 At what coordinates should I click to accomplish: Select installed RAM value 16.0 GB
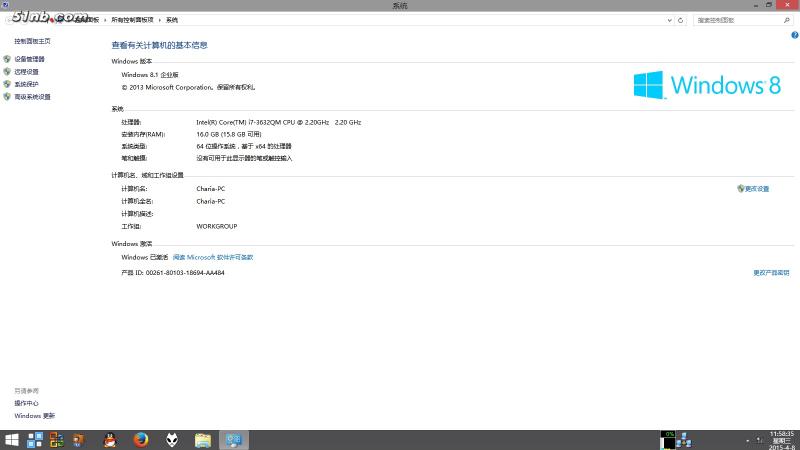click(229, 135)
